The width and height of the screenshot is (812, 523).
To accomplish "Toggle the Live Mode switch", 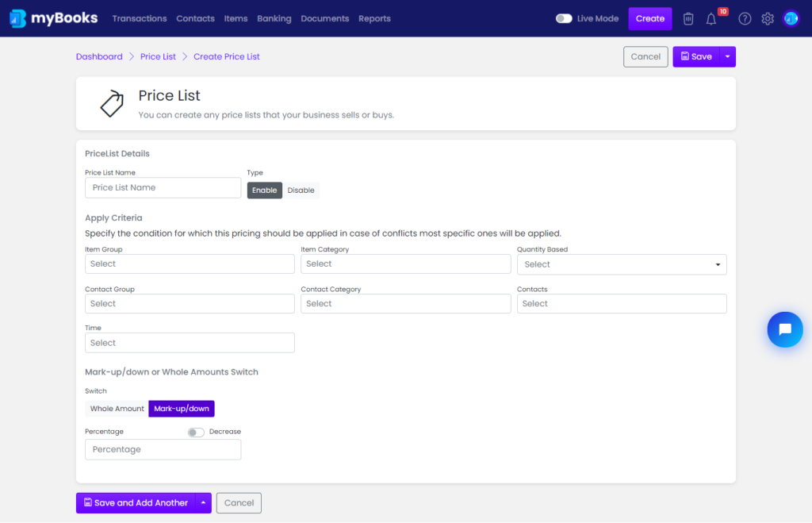I will [564, 19].
